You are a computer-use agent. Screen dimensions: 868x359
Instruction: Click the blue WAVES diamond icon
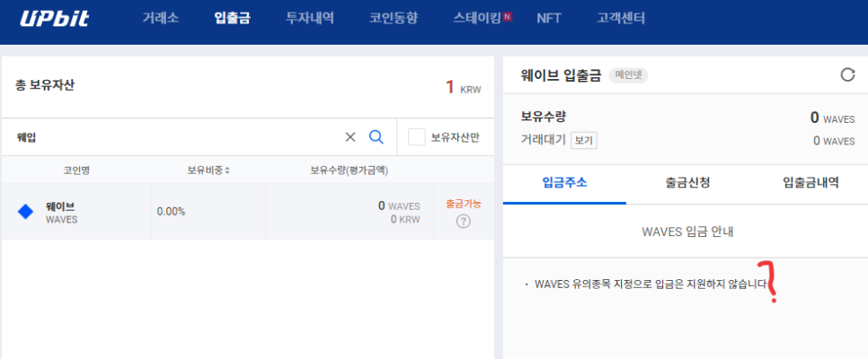[25, 212]
